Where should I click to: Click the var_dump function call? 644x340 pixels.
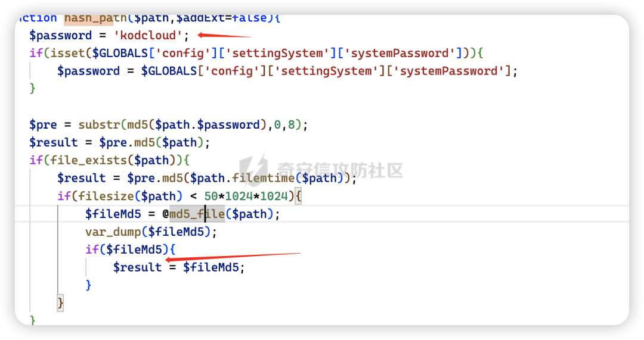coord(113,232)
